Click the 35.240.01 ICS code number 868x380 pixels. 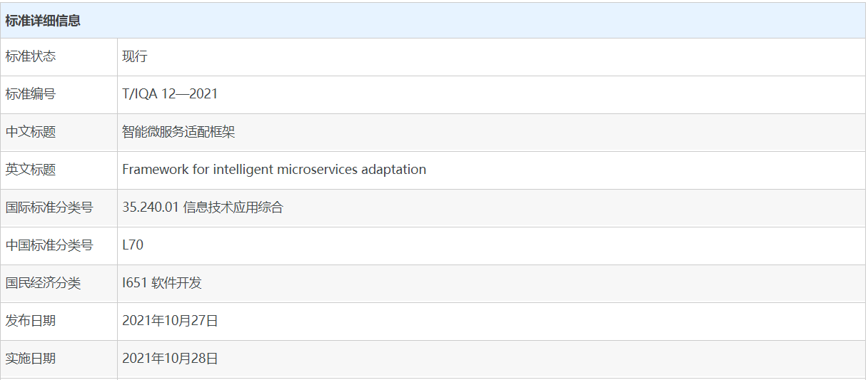(151, 207)
